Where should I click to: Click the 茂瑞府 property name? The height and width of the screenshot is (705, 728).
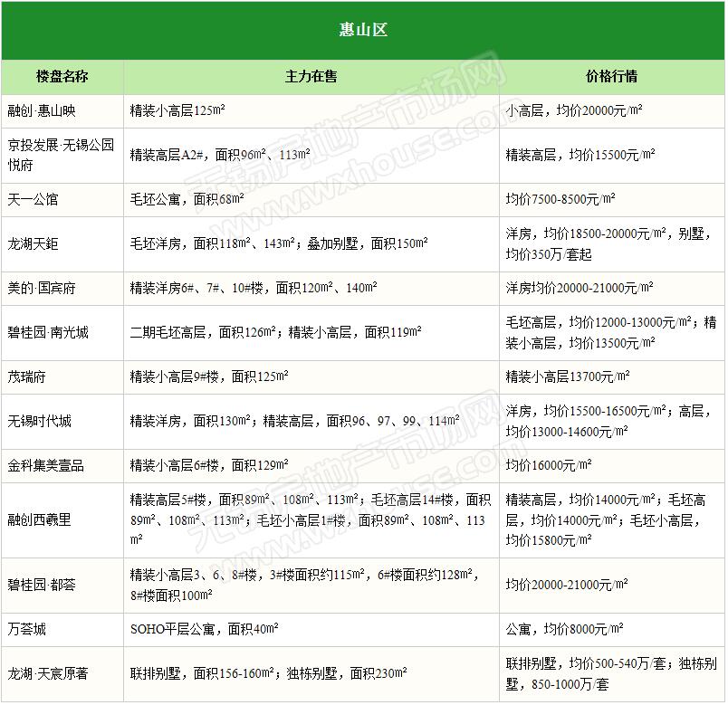(x=26, y=376)
